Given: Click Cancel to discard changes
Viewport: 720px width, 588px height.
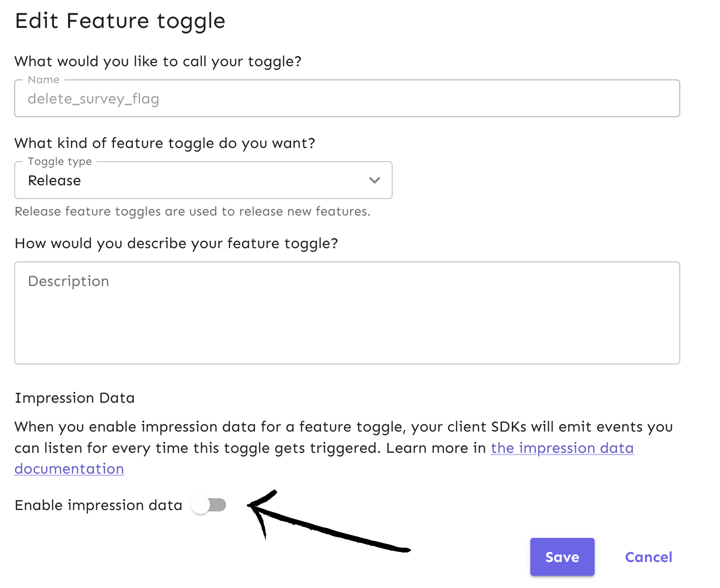Looking at the screenshot, I should (648, 557).
